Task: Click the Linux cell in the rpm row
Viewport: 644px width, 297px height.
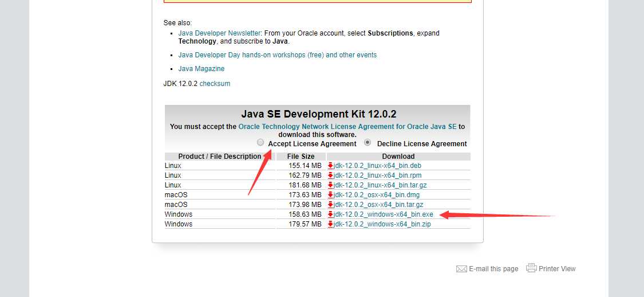Action: point(173,175)
